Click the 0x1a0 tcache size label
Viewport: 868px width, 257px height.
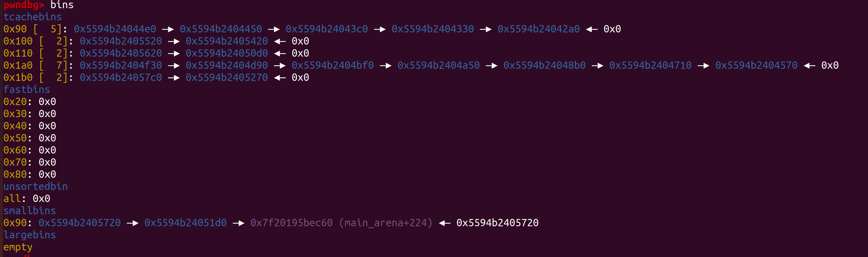[18, 65]
